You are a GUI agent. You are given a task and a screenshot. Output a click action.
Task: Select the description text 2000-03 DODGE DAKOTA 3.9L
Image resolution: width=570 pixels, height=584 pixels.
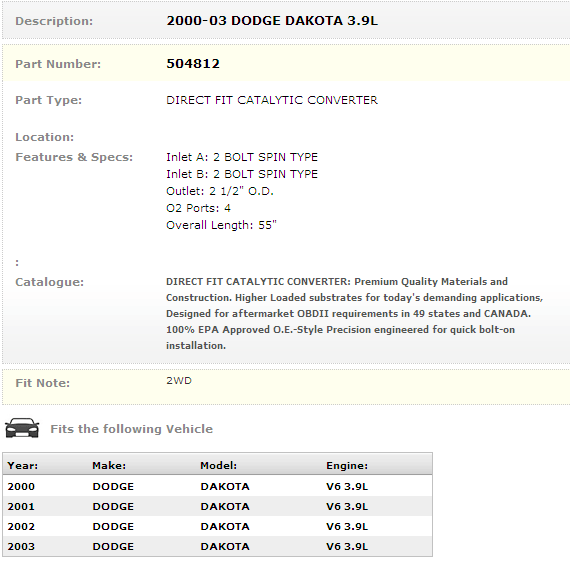pyautogui.click(x=272, y=21)
